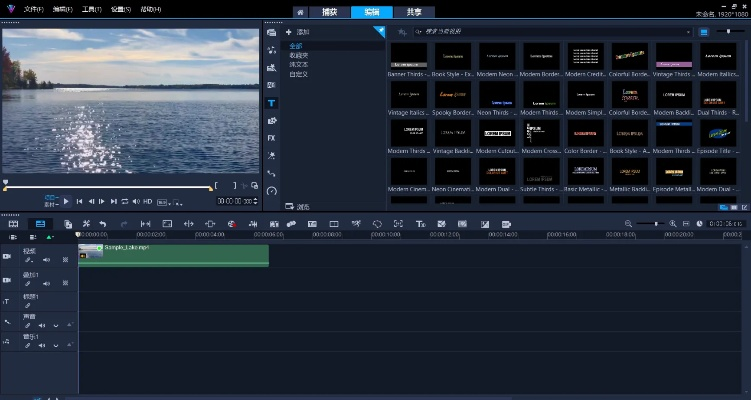Select the Sample_Lake.mp4 clip on timeline
This screenshot has width=751, height=400.
173,255
